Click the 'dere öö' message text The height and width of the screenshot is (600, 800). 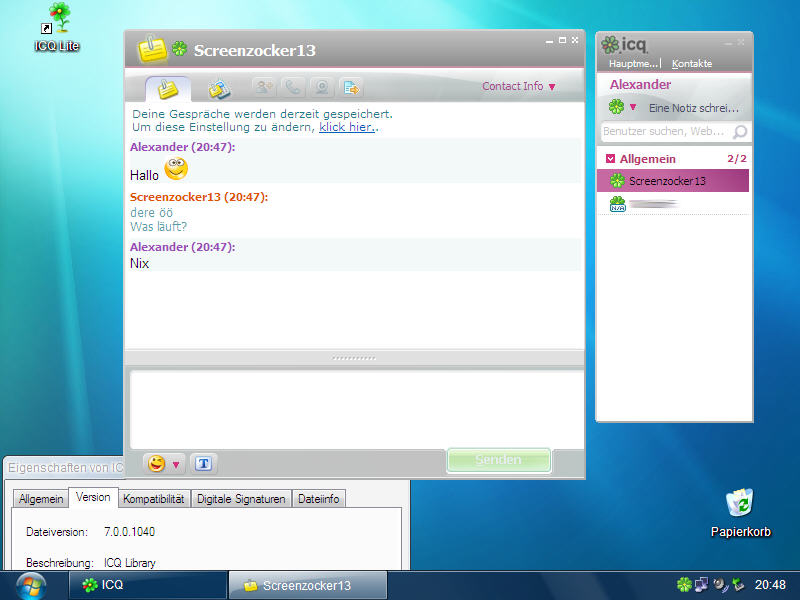coord(151,212)
